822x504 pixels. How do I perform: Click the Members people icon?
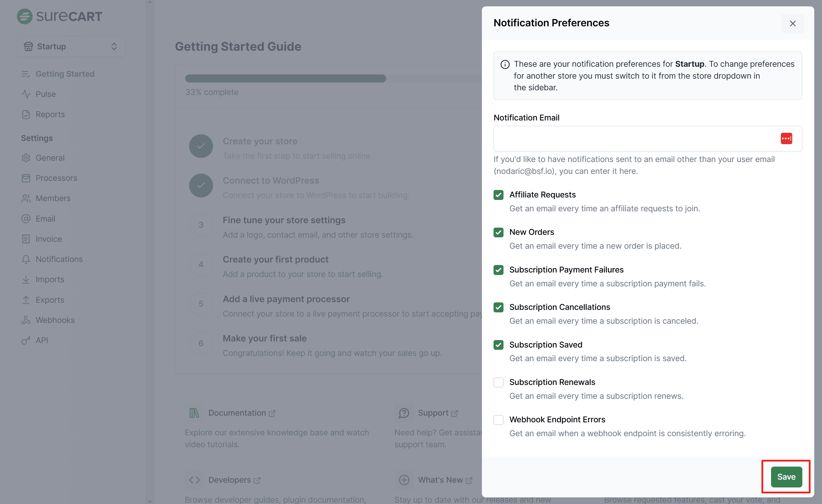coord(26,199)
